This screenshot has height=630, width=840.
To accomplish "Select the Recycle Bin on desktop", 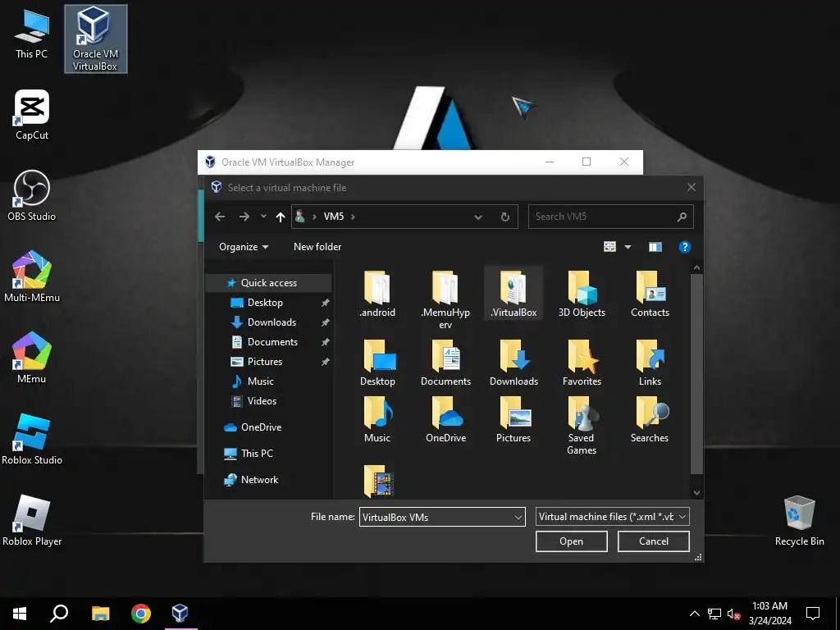I will [799, 521].
